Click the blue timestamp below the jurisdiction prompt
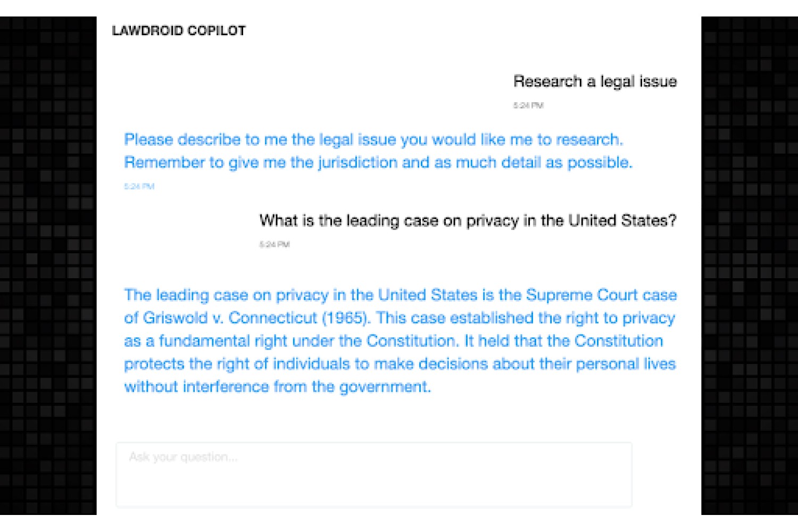798x532 pixels. 139,186
